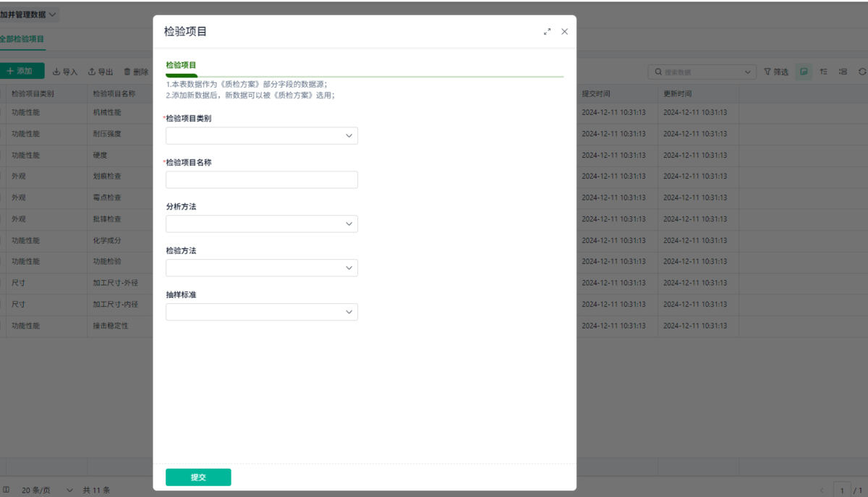
Task: Expand the 检验项目 dialog to fullscreen
Action: coord(547,32)
